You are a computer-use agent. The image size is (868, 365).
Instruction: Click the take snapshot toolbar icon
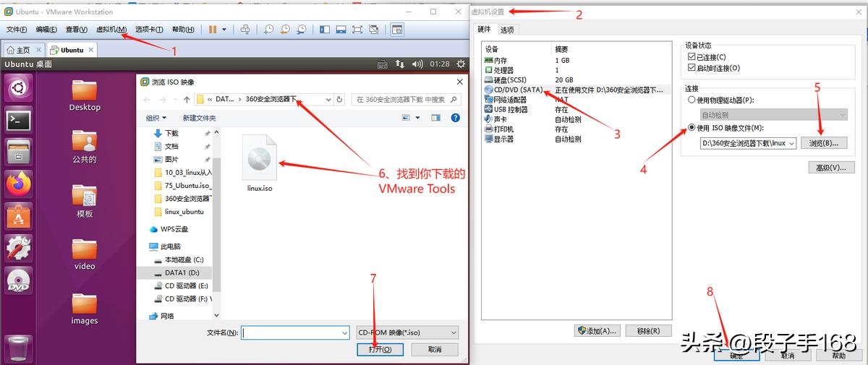tap(268, 30)
